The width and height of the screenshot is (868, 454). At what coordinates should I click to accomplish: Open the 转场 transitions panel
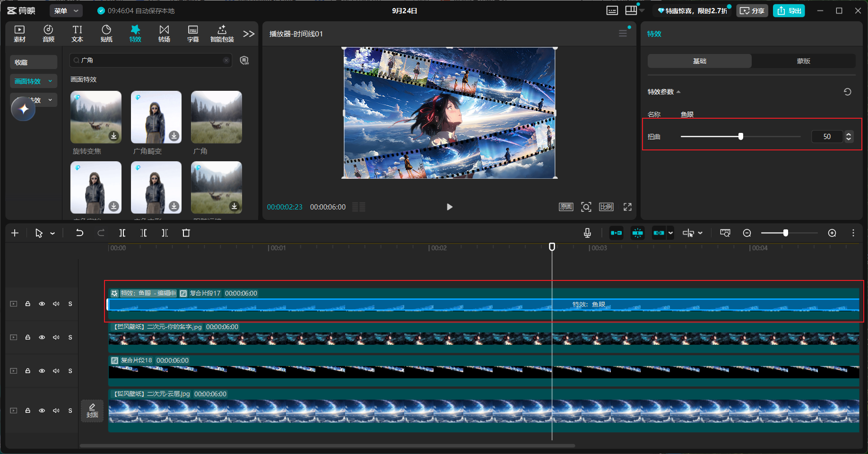coord(164,34)
